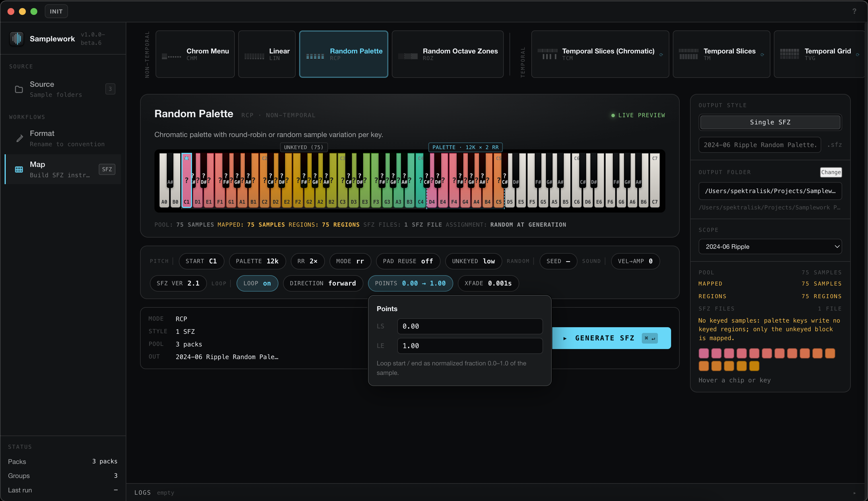Click the logs expand arrow icon
868x501 pixels.
[854, 493]
